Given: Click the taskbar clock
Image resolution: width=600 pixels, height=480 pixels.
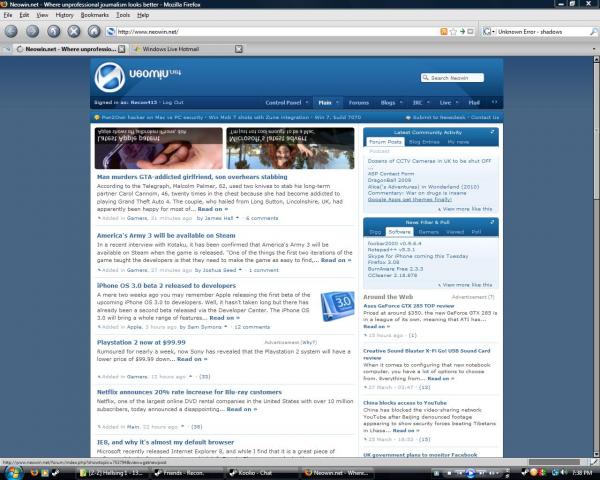Looking at the screenshot, I should pyautogui.click(x=583, y=473).
